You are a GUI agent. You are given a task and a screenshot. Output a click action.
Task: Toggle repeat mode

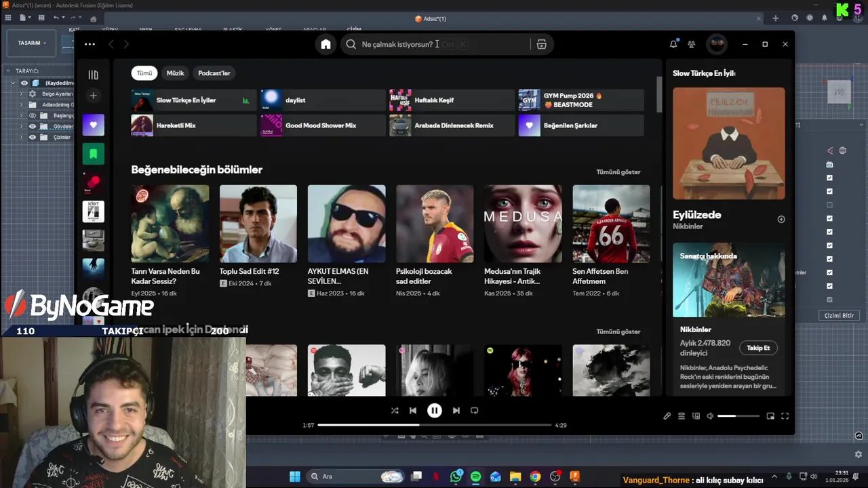475,410
